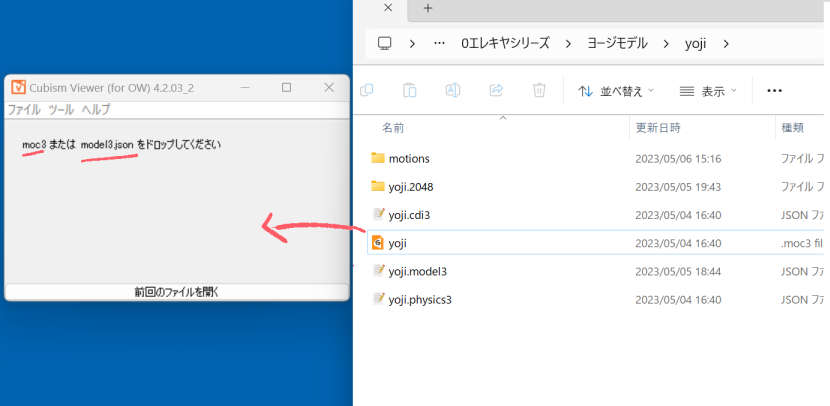Select the yoji.model3 file icon
Image resolution: width=830 pixels, height=406 pixels.
[x=378, y=270]
